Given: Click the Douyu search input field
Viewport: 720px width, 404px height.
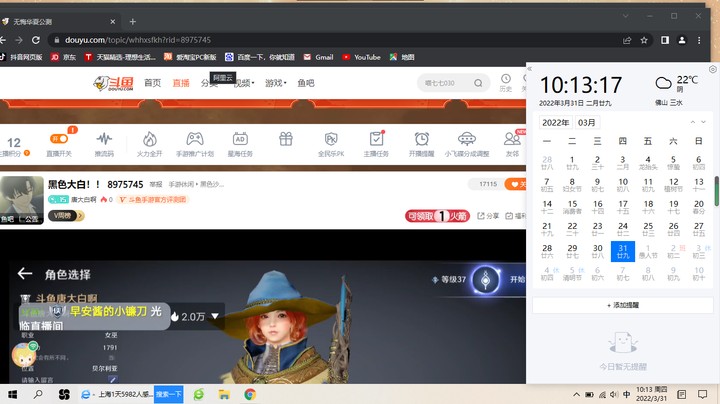Looking at the screenshot, I should click(443, 83).
